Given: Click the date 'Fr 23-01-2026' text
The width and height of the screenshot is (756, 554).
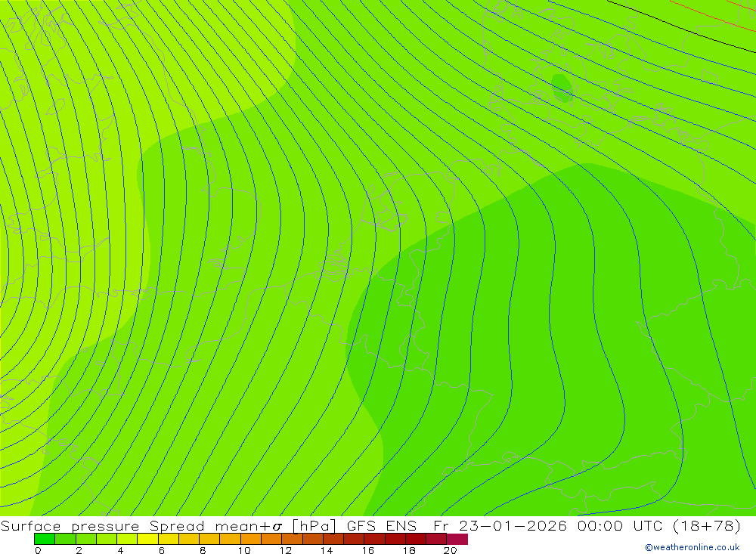Looking at the screenshot, I should coord(500,525).
